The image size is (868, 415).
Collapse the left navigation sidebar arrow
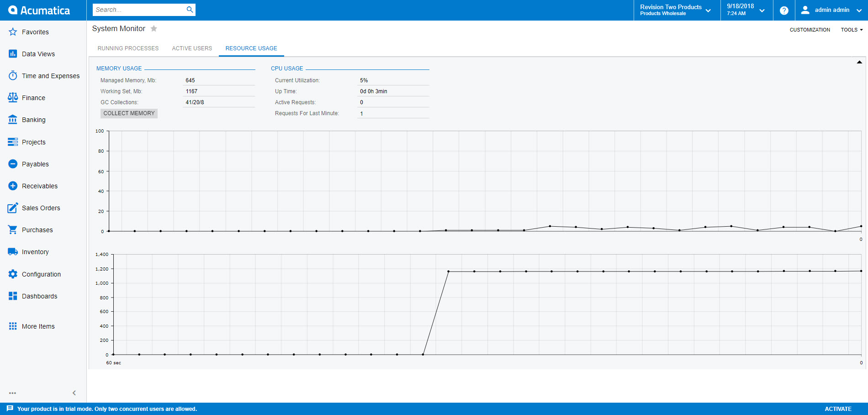[x=74, y=393]
